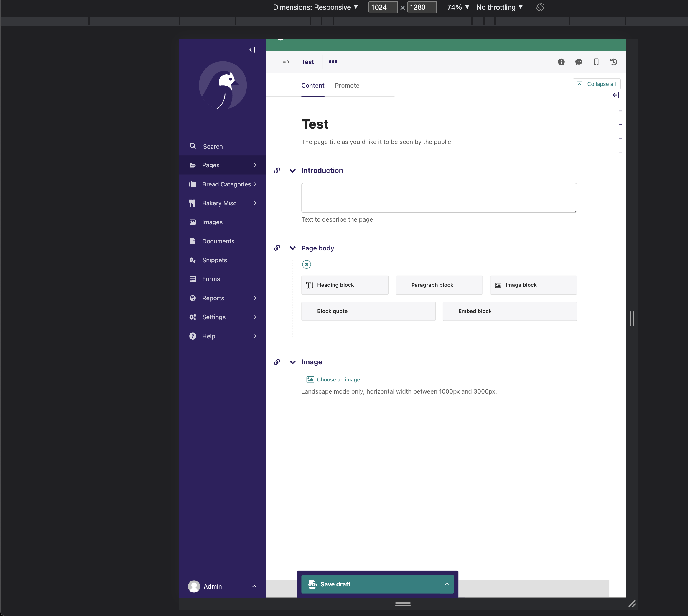Open the mobile preview panel

point(596,62)
